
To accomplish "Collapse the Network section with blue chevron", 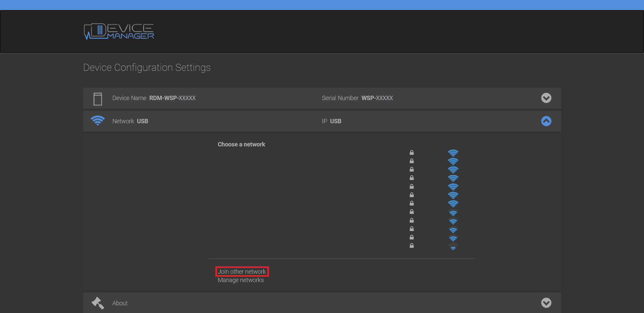I will point(546,121).
